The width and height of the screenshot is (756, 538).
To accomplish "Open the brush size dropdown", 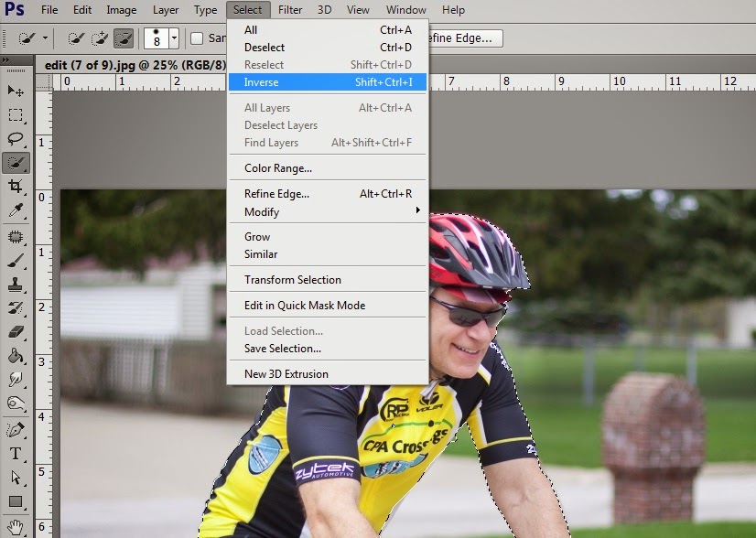I will pos(173,38).
